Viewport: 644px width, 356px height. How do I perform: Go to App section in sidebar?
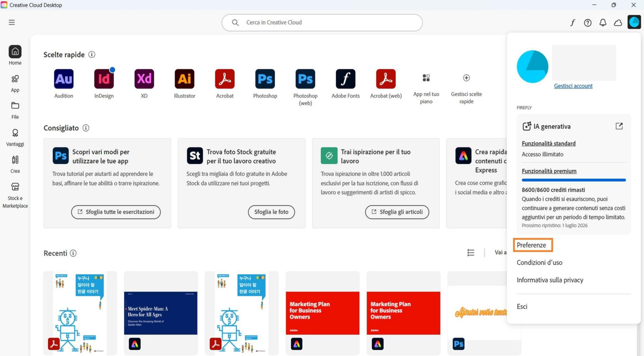tap(15, 84)
